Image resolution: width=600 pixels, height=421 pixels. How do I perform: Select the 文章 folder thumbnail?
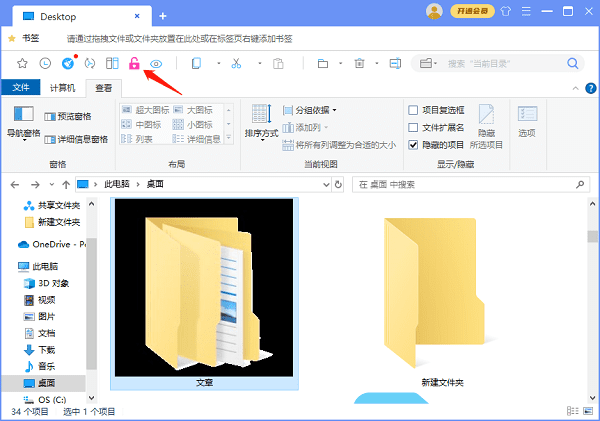click(x=203, y=290)
